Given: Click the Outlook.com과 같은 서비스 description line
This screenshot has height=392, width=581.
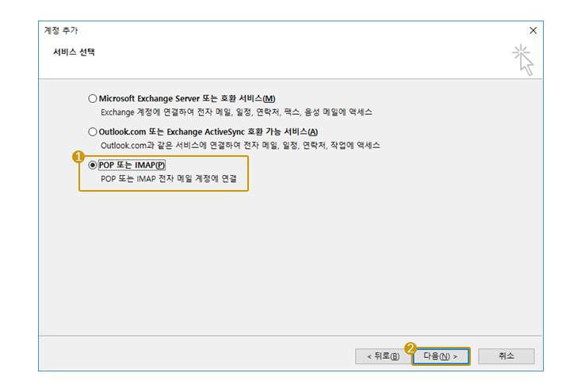Looking at the screenshot, I should 240,146.
